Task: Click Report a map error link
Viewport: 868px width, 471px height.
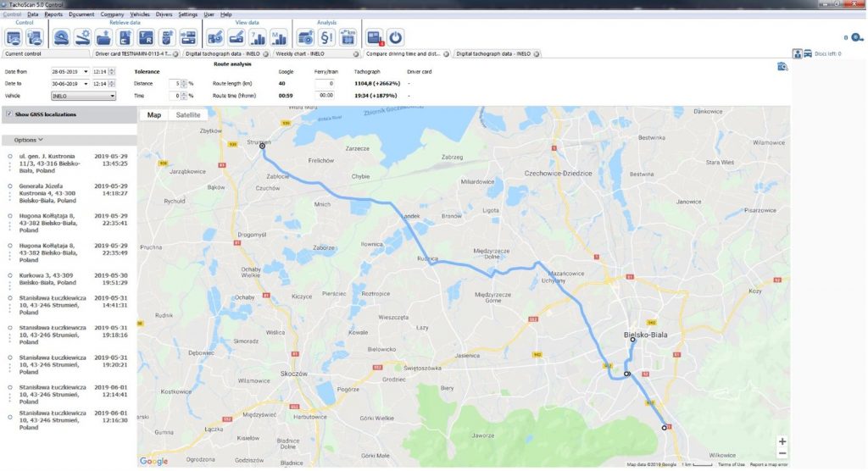Action: click(769, 465)
